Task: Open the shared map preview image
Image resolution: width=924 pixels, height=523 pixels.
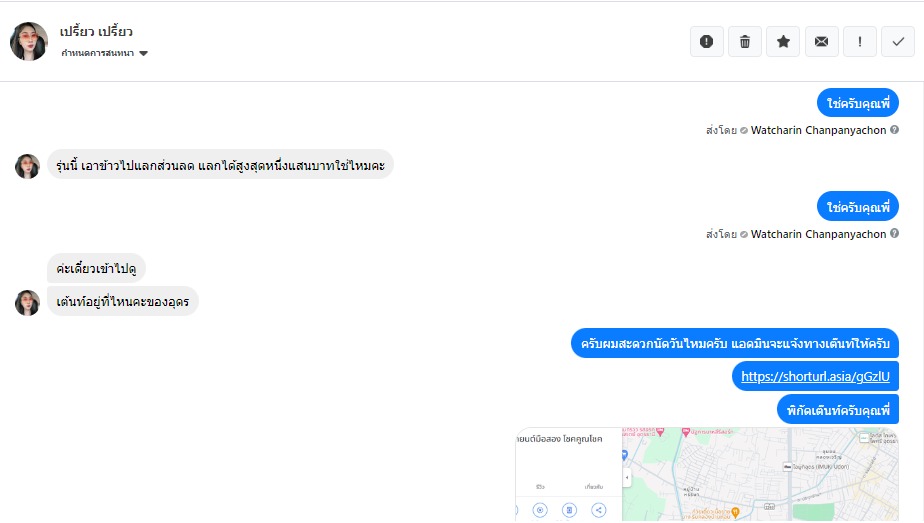Action: [x=707, y=474]
